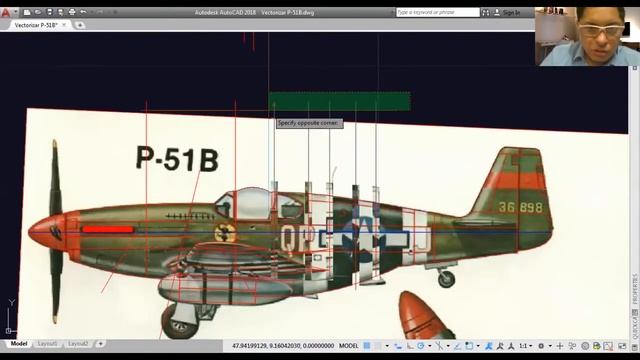Toggle snap mode in status bar
Screen dimensions: 640x360
pyautogui.click(x=377, y=346)
